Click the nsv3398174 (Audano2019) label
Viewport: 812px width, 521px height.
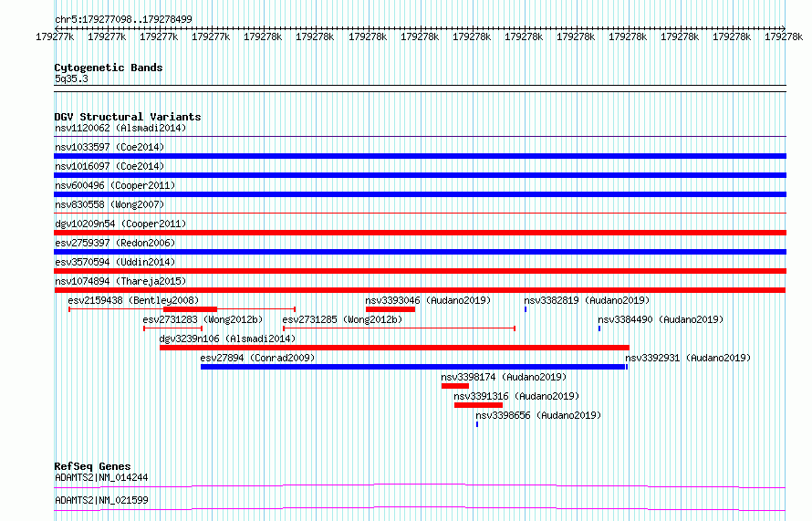click(x=504, y=377)
